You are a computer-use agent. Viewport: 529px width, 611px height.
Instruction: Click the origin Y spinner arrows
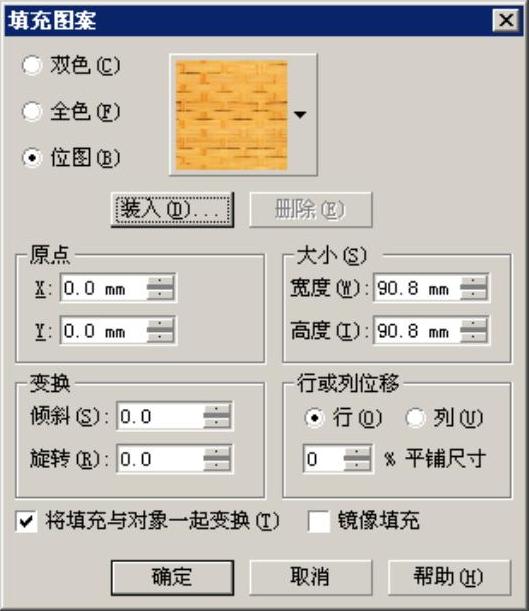(160, 331)
